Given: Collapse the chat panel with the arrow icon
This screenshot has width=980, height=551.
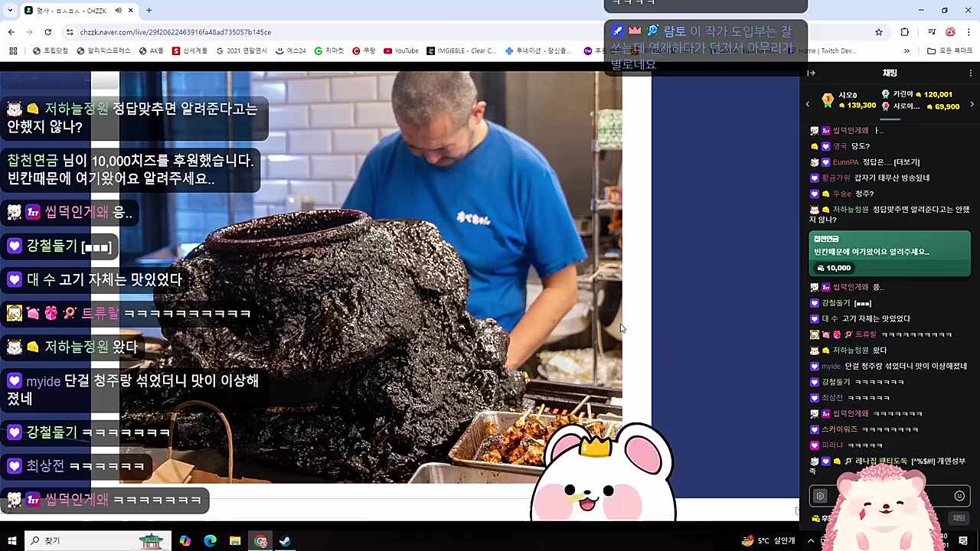Looking at the screenshot, I should (812, 73).
